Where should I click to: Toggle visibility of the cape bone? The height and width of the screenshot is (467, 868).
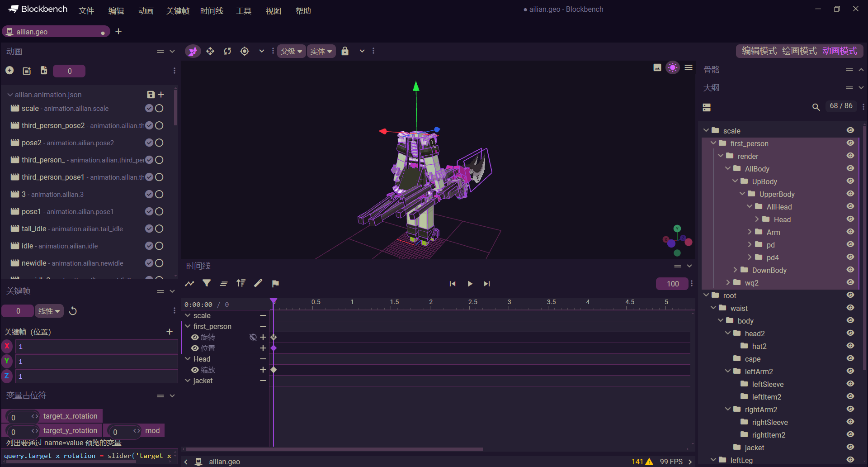(x=850, y=358)
